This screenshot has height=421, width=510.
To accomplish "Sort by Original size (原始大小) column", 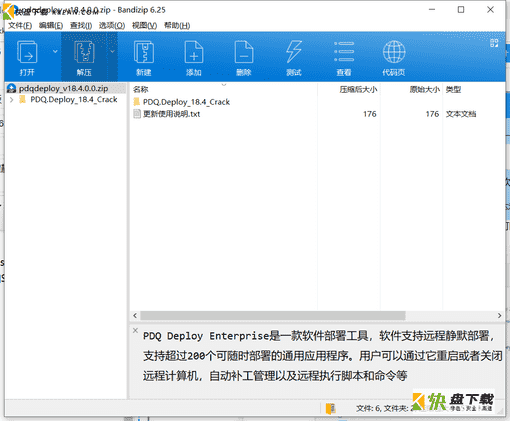I will point(424,89).
